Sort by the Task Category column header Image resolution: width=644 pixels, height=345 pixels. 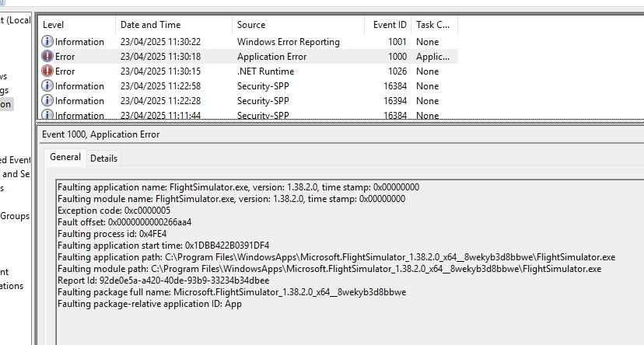pos(435,25)
